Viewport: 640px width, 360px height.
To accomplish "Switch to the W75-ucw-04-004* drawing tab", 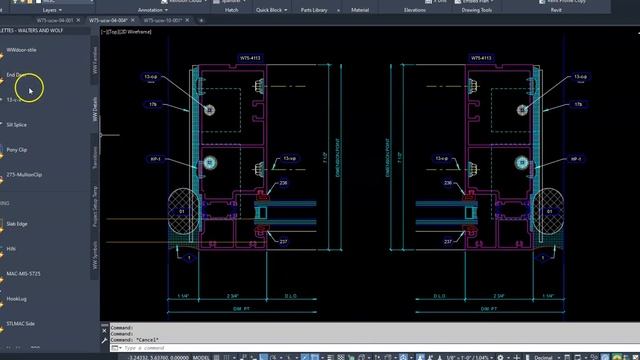I will click(x=108, y=20).
